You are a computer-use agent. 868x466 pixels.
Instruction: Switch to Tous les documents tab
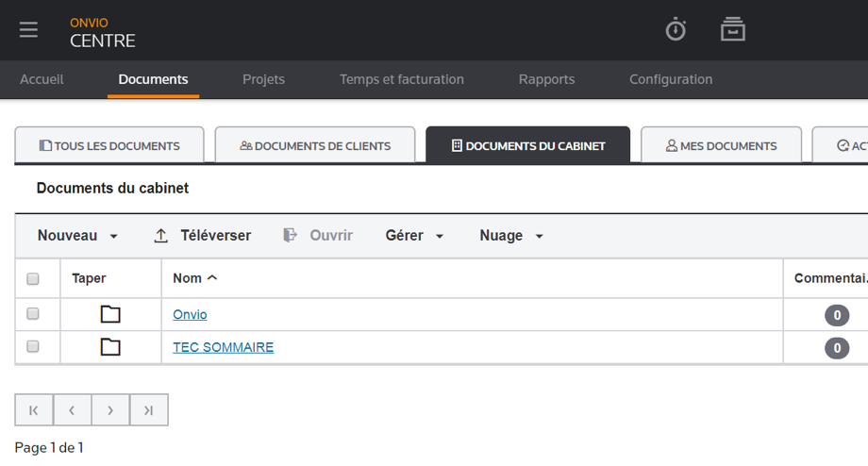click(x=109, y=145)
